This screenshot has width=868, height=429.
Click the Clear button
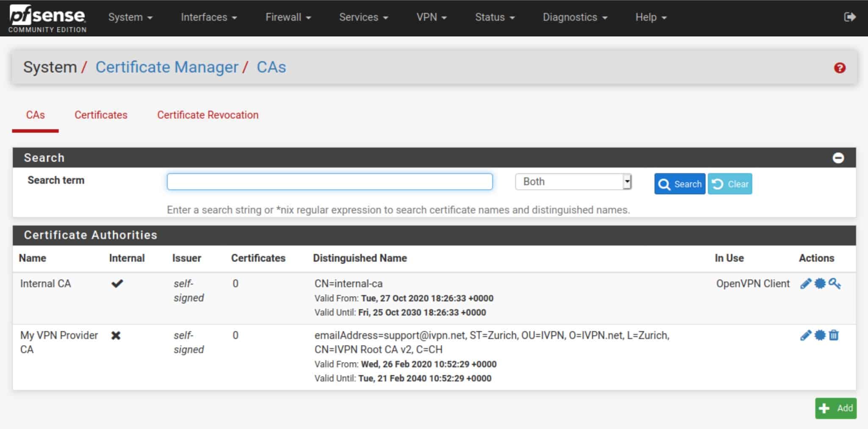click(730, 184)
